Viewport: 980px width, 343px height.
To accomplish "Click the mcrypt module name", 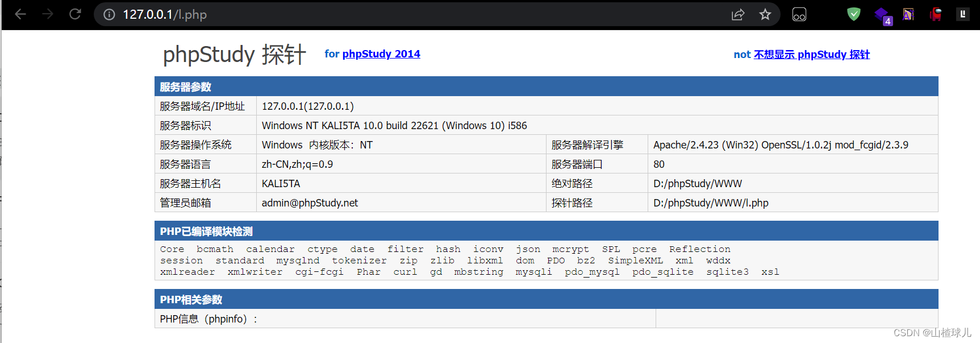I will coord(570,249).
